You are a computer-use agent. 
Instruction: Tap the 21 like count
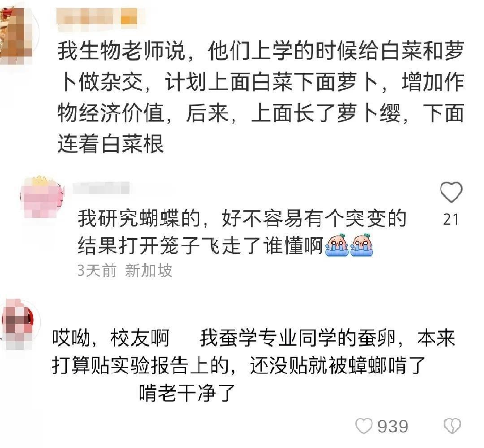point(451,219)
